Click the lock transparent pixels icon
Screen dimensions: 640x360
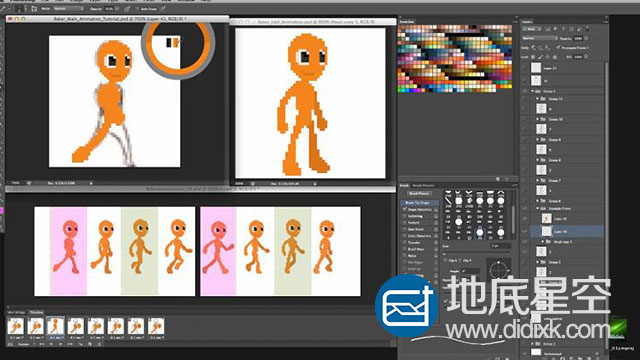[x=533, y=57]
